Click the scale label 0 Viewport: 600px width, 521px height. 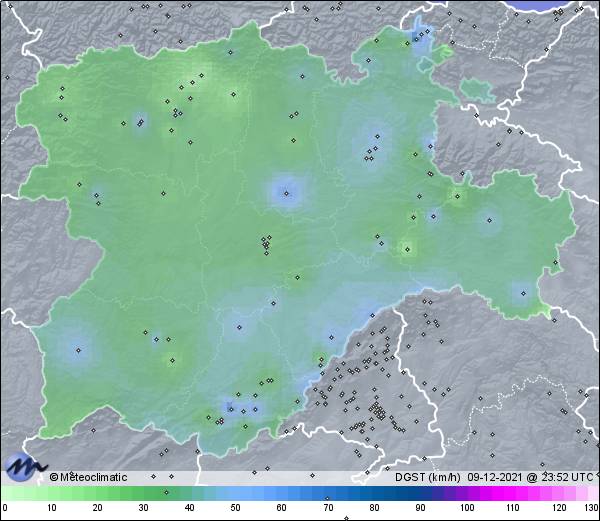point(5,508)
